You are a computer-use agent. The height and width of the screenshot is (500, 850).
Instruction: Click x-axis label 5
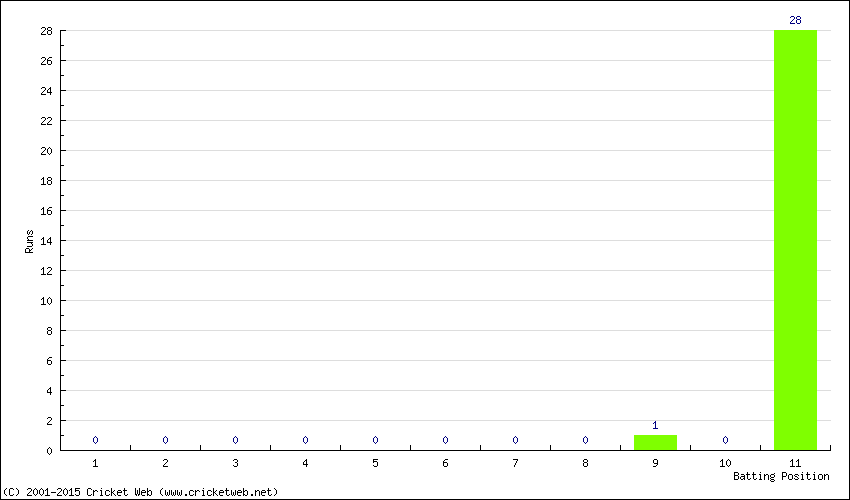tap(375, 463)
